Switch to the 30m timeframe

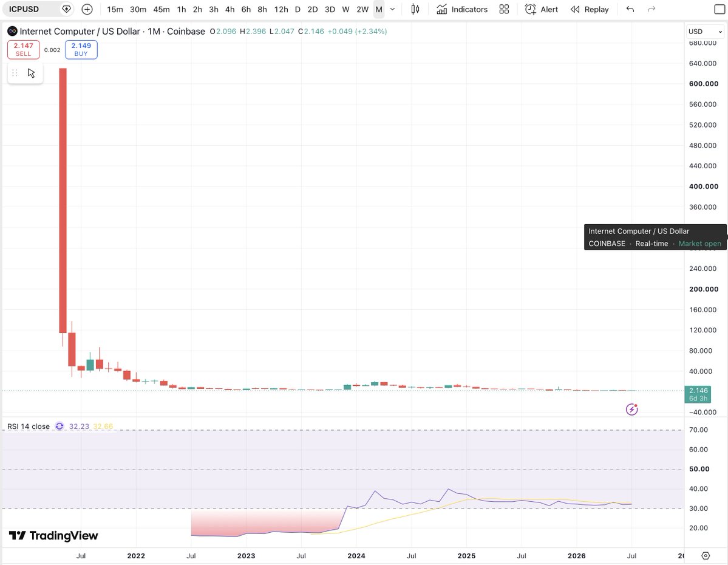138,9
